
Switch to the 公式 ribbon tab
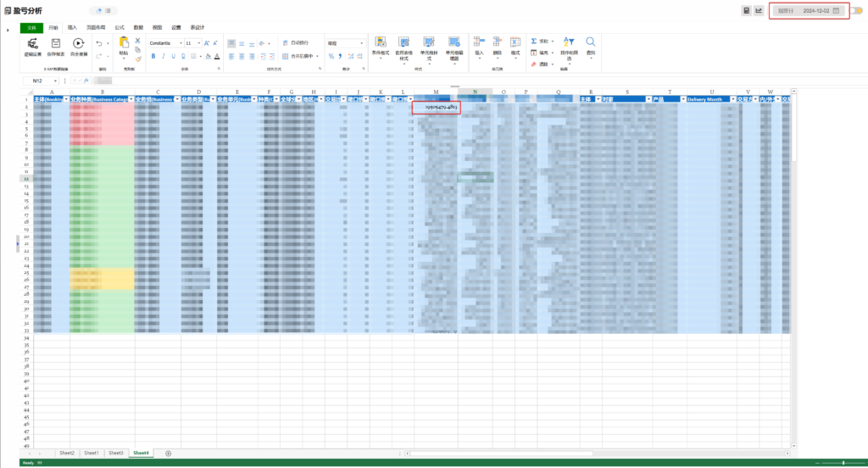[119, 27]
